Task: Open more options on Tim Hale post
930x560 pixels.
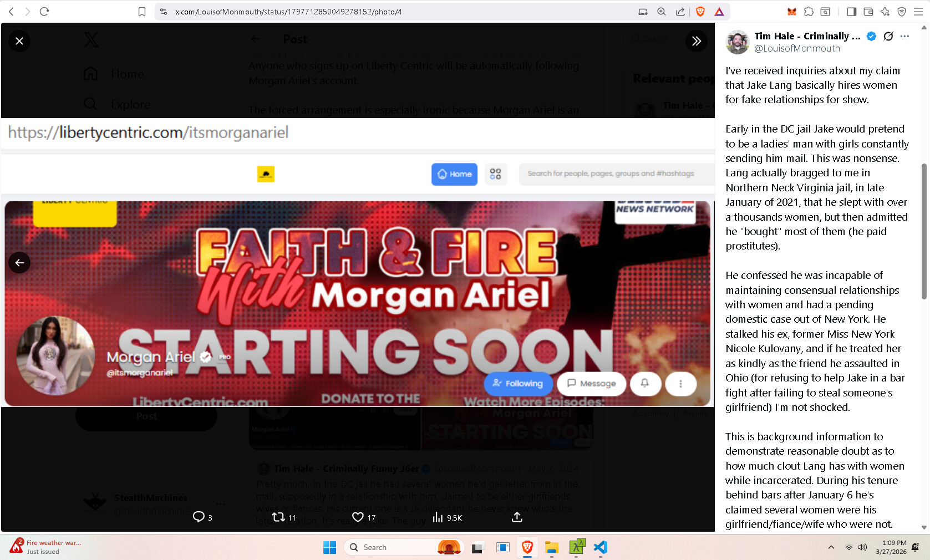Action: [x=904, y=37]
